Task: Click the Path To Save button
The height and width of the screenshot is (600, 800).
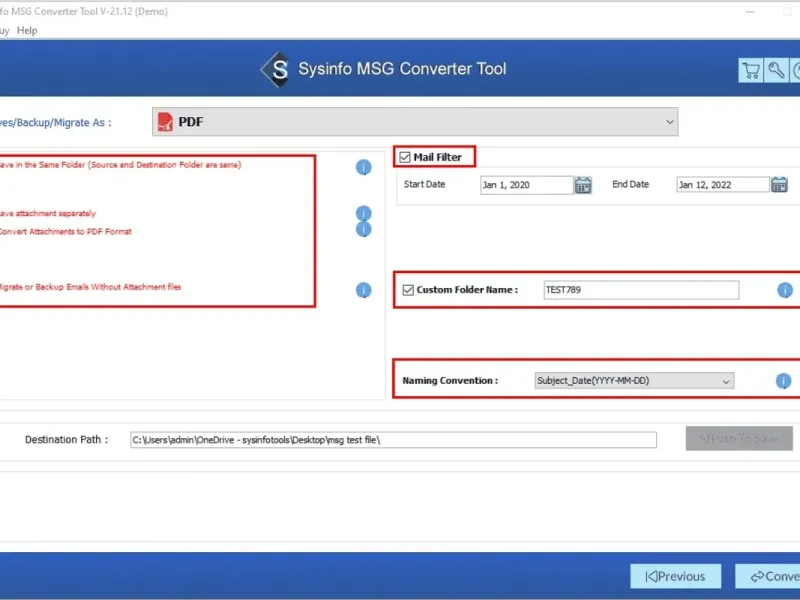Action: pos(739,438)
